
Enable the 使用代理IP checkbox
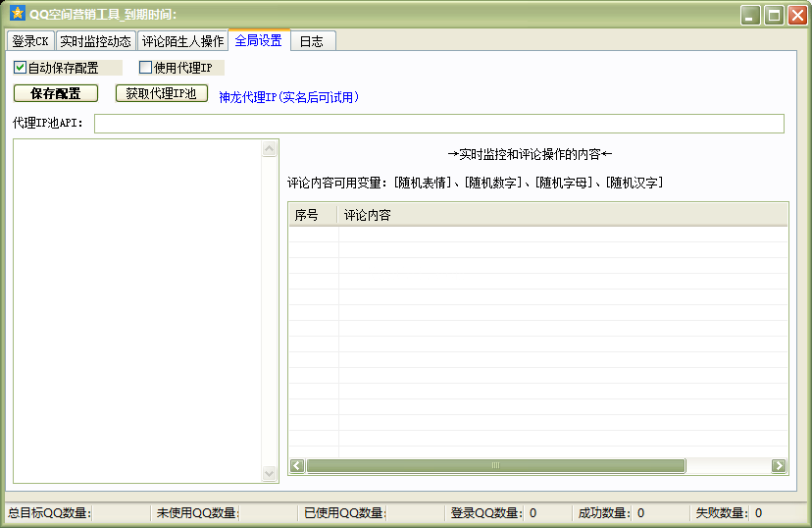pos(146,68)
